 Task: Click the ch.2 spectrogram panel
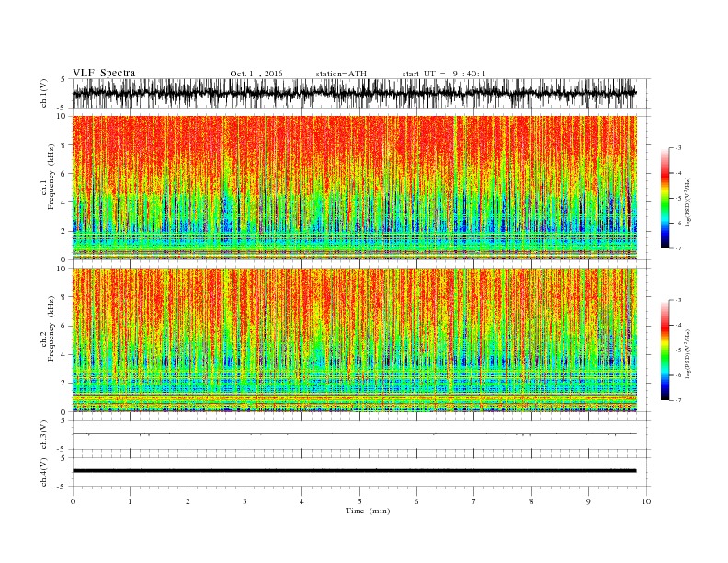point(354,339)
